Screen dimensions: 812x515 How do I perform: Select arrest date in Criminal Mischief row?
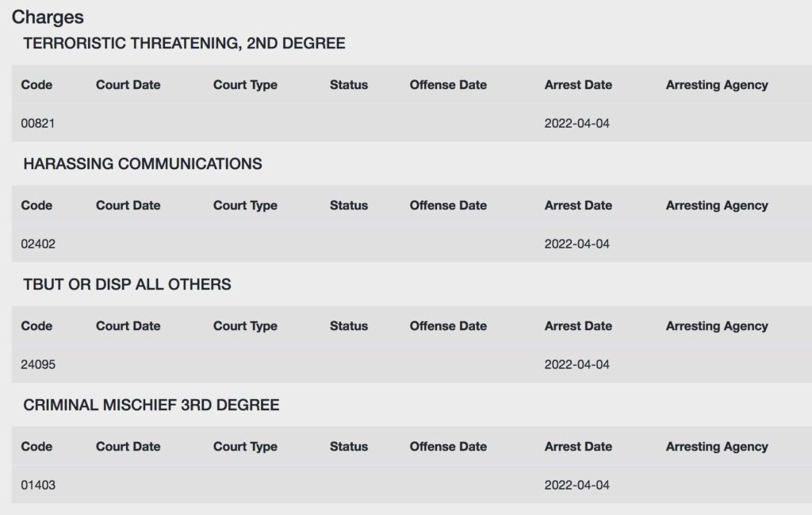point(577,486)
